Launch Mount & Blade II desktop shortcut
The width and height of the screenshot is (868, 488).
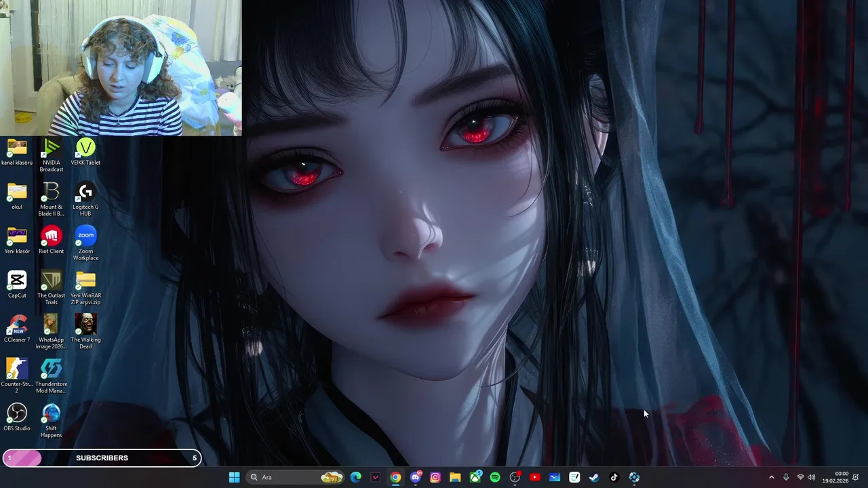pyautogui.click(x=51, y=199)
